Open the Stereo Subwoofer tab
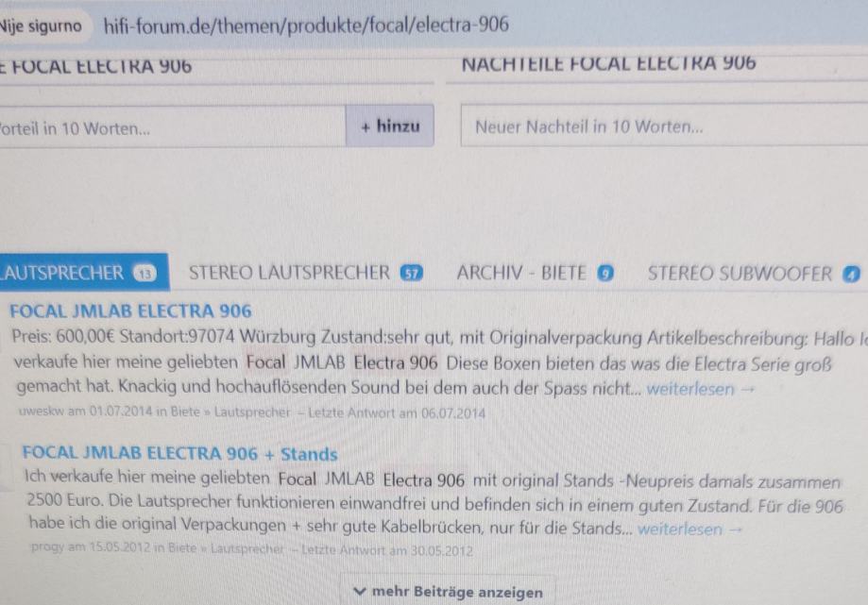 coord(754,274)
